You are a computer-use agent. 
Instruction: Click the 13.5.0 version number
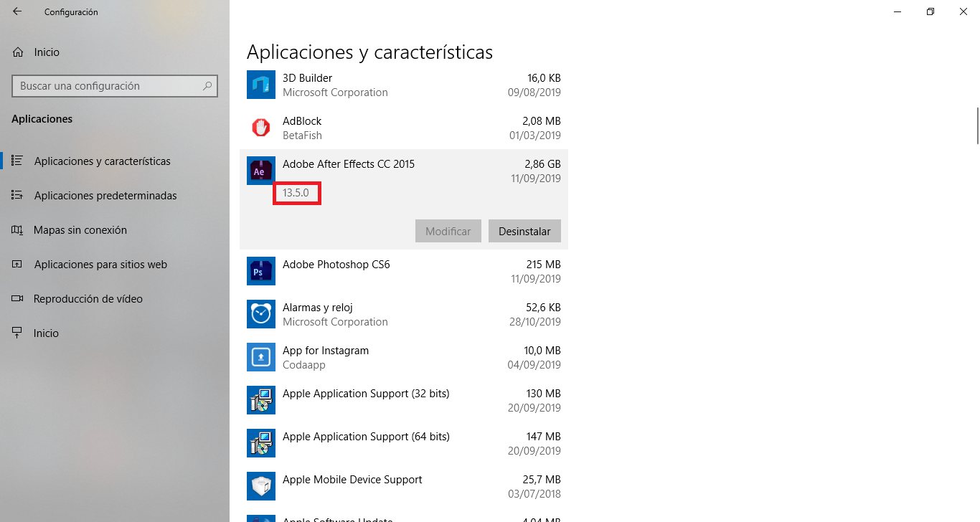point(296,193)
